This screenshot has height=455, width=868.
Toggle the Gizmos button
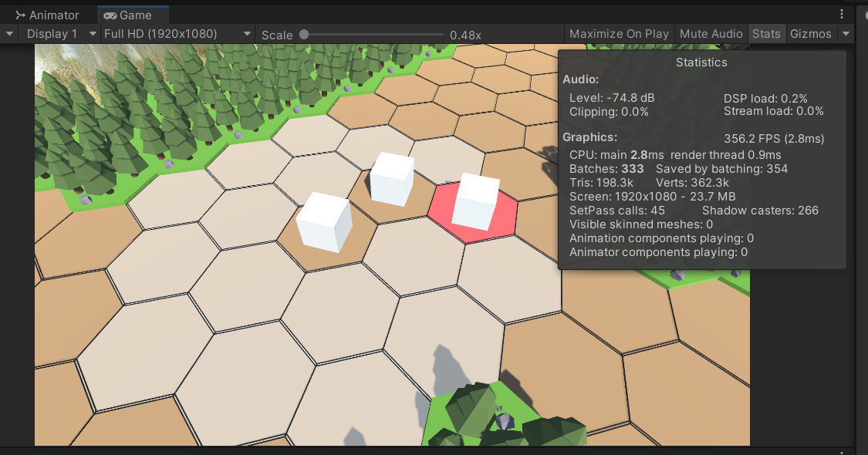[810, 34]
